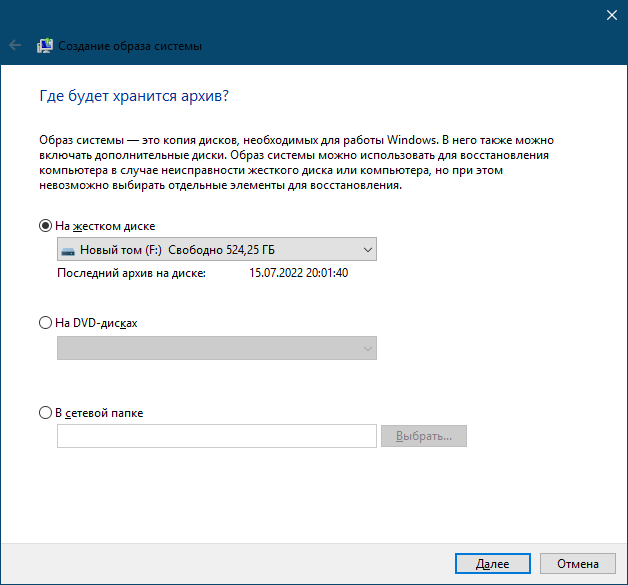Click the label 'Последний архив на диске:'
The width and height of the screenshot is (628, 585).
131,273
